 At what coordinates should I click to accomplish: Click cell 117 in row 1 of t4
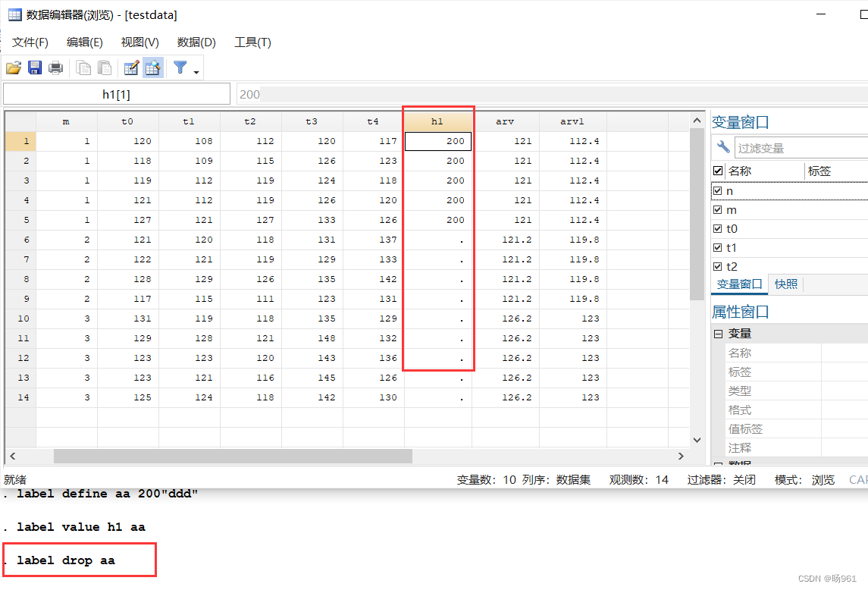(374, 141)
